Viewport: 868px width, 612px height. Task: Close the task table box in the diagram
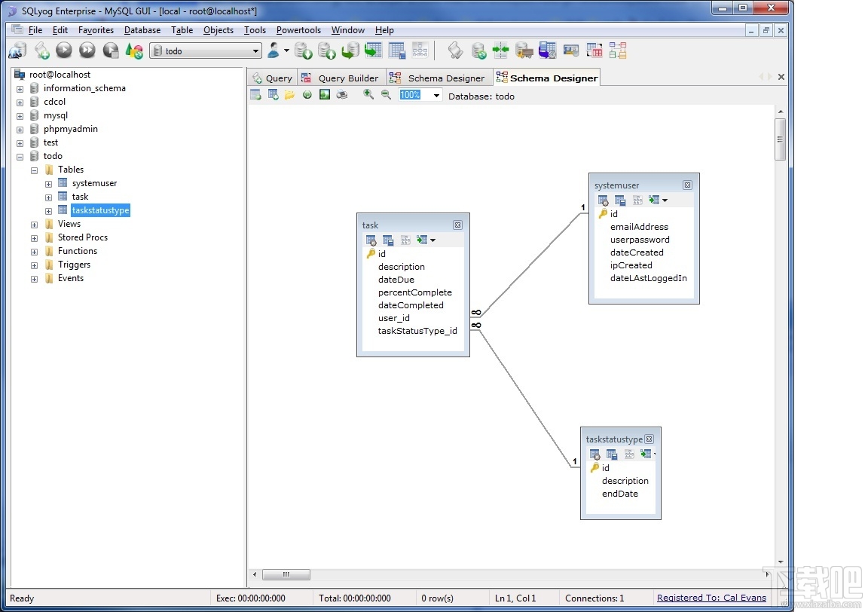tap(457, 225)
